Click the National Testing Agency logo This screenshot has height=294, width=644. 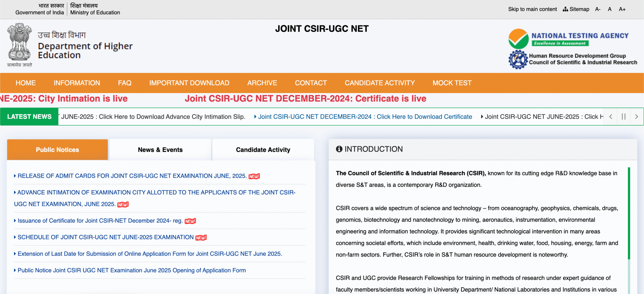pyautogui.click(x=568, y=39)
